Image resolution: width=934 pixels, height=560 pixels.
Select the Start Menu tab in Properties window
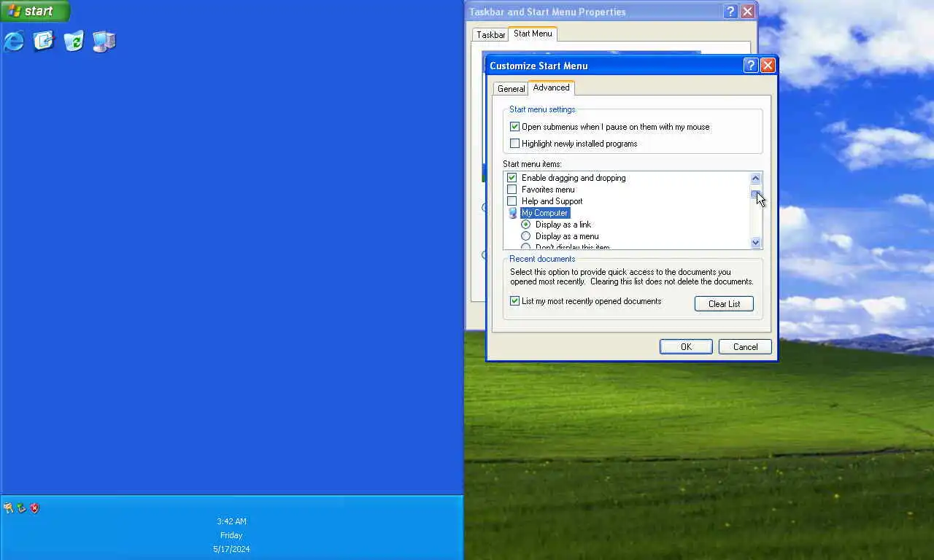[x=533, y=34]
